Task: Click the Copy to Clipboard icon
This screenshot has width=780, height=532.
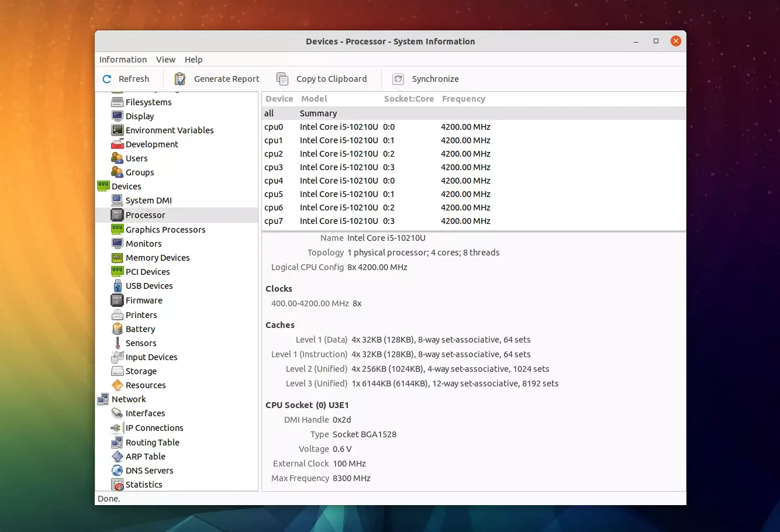Action: tap(282, 79)
